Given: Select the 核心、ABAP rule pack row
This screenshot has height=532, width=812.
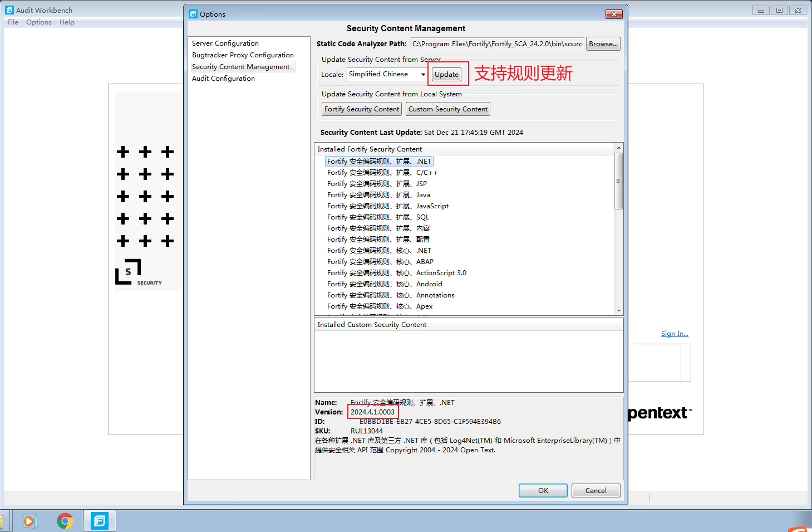Looking at the screenshot, I should tap(380, 262).
